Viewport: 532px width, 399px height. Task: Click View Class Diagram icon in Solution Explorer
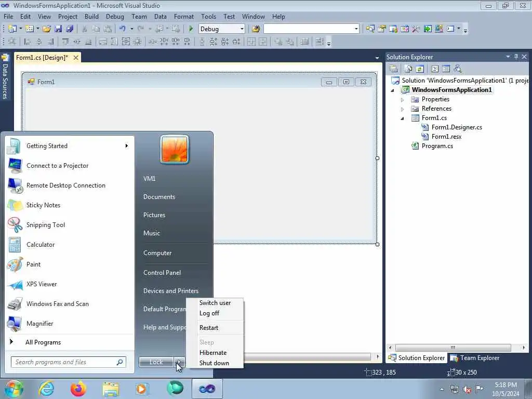457,69
